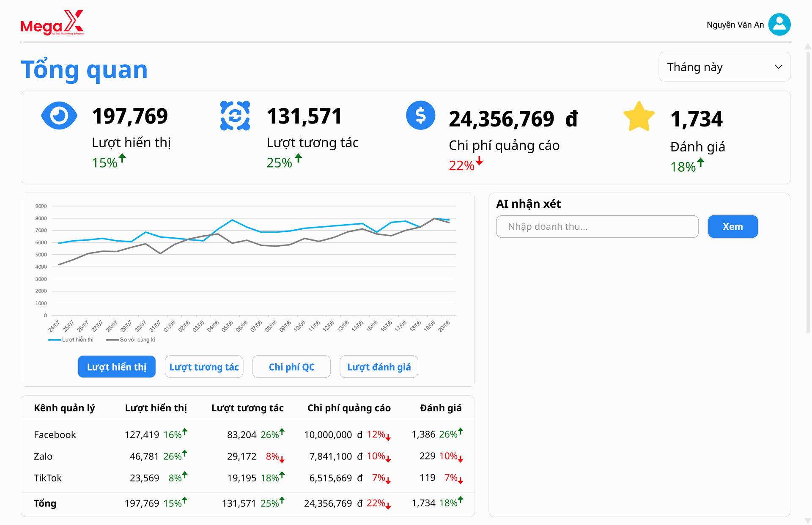Switch to Lượt đánh giá chart
This screenshot has height=525, width=812.
(x=379, y=367)
